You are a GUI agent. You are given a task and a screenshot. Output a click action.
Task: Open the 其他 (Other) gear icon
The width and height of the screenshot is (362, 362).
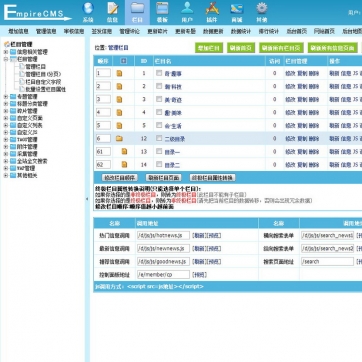tap(262, 8)
